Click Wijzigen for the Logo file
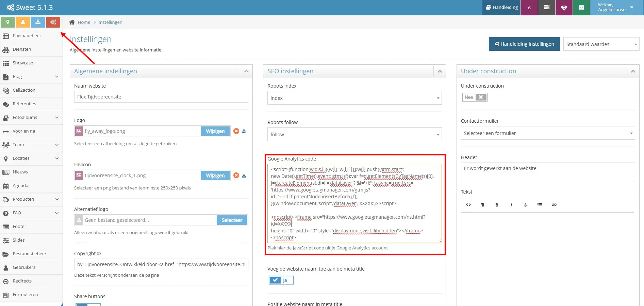The height and width of the screenshot is (306, 644). 215,131
